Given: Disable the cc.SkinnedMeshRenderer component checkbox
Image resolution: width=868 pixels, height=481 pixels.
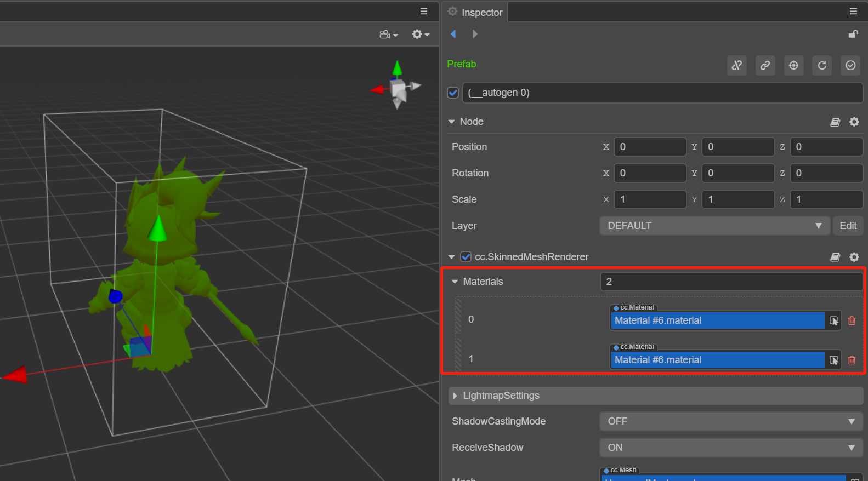Looking at the screenshot, I should click(466, 257).
